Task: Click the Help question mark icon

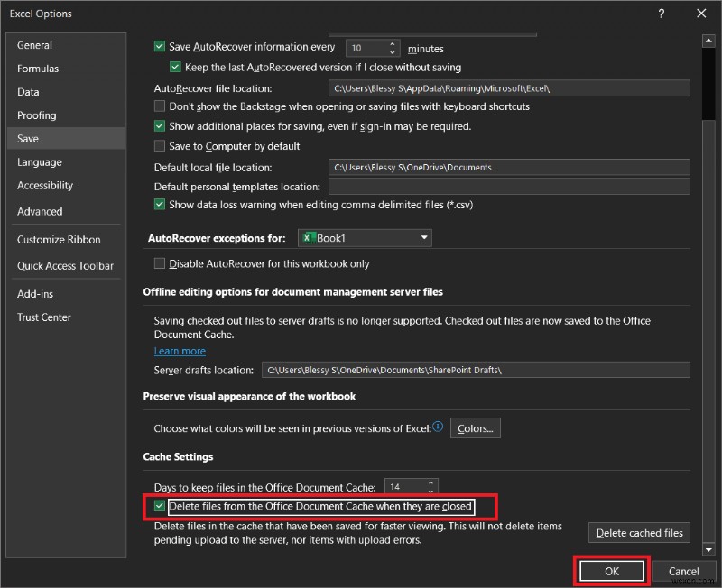Action: 662,14
